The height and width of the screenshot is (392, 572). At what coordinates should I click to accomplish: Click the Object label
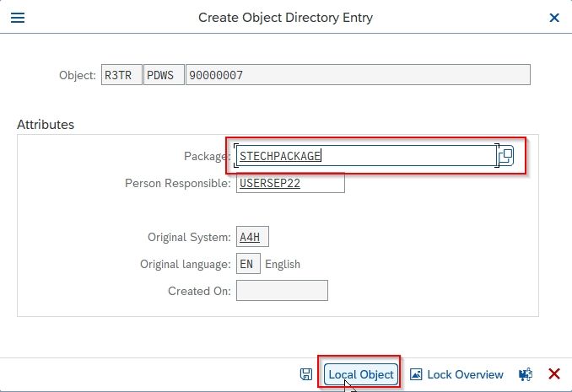[x=78, y=75]
